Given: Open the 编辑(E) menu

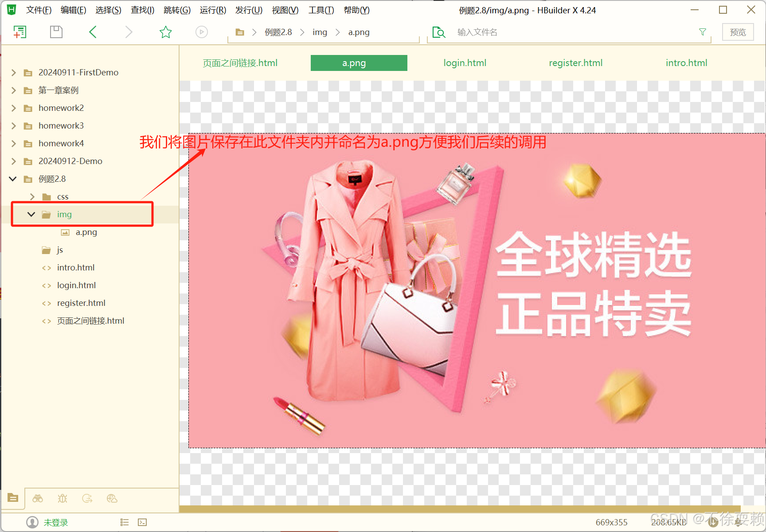Looking at the screenshot, I should pyautogui.click(x=74, y=10).
